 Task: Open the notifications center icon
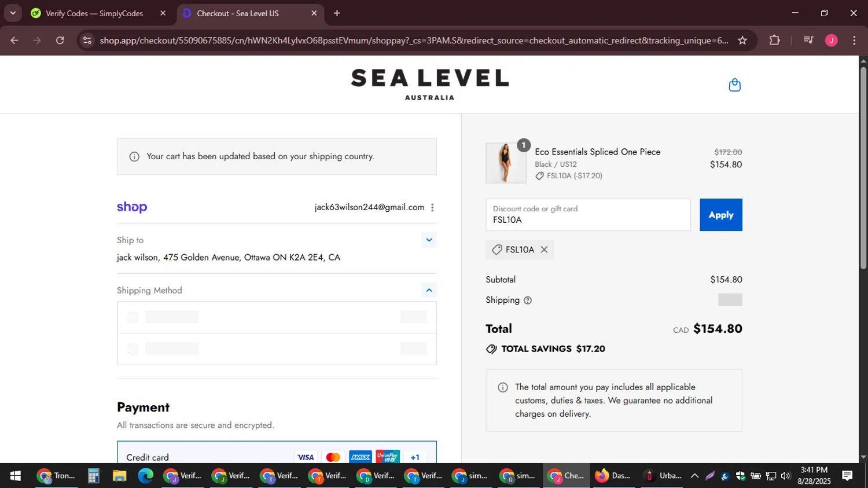847,476
